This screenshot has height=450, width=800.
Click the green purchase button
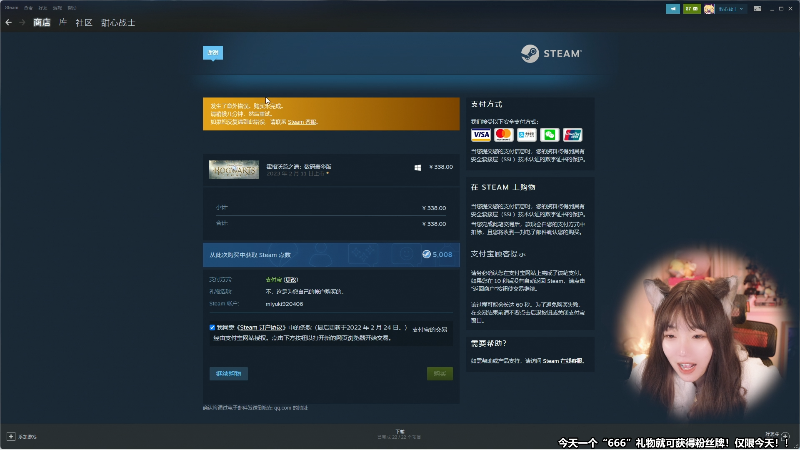pyautogui.click(x=440, y=373)
